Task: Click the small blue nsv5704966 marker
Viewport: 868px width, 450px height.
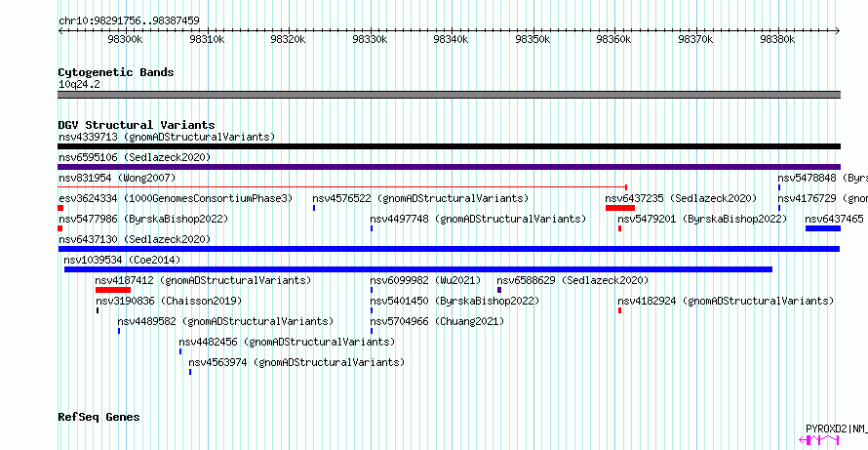Action: click(372, 331)
